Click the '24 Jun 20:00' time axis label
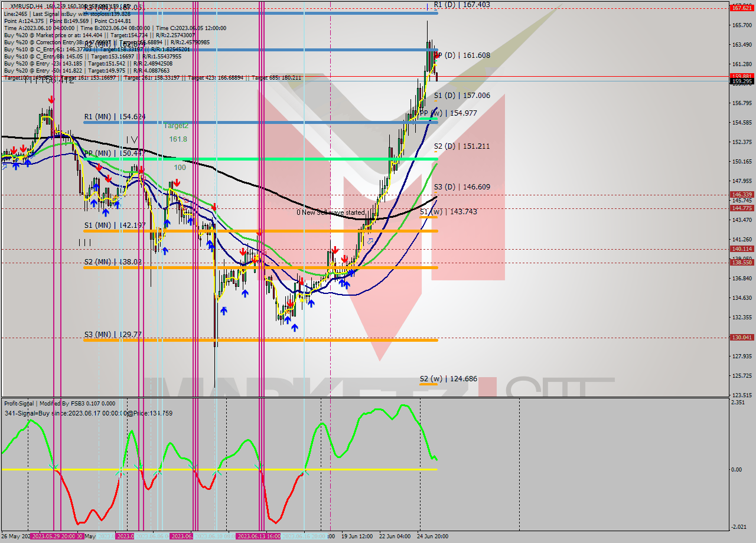Screen dimensions: 756x543 coord(432,537)
